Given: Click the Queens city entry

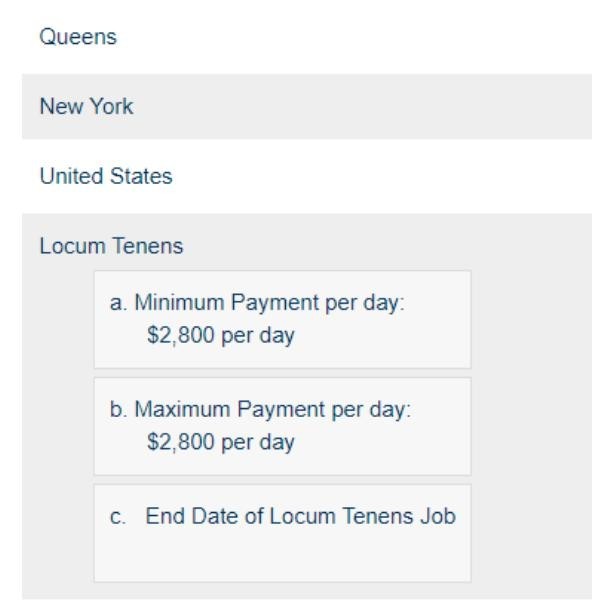Looking at the screenshot, I should (78, 37).
